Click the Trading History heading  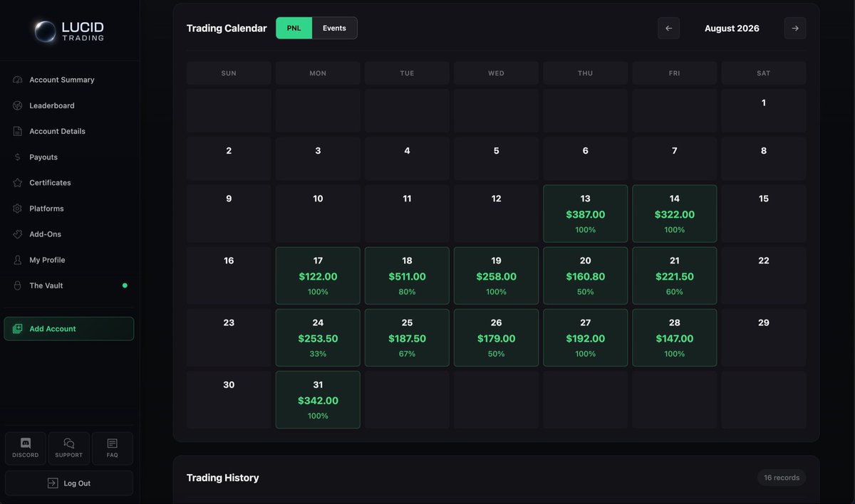coord(222,478)
